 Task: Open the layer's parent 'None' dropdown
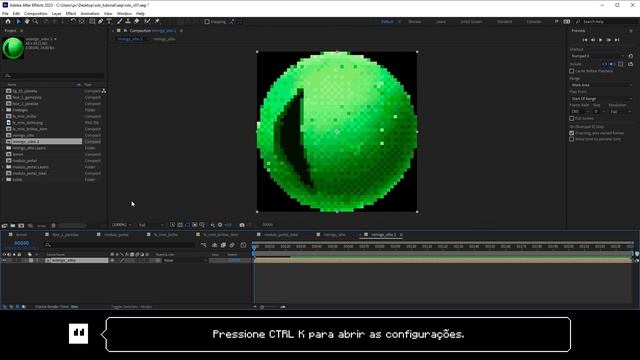tap(185, 260)
